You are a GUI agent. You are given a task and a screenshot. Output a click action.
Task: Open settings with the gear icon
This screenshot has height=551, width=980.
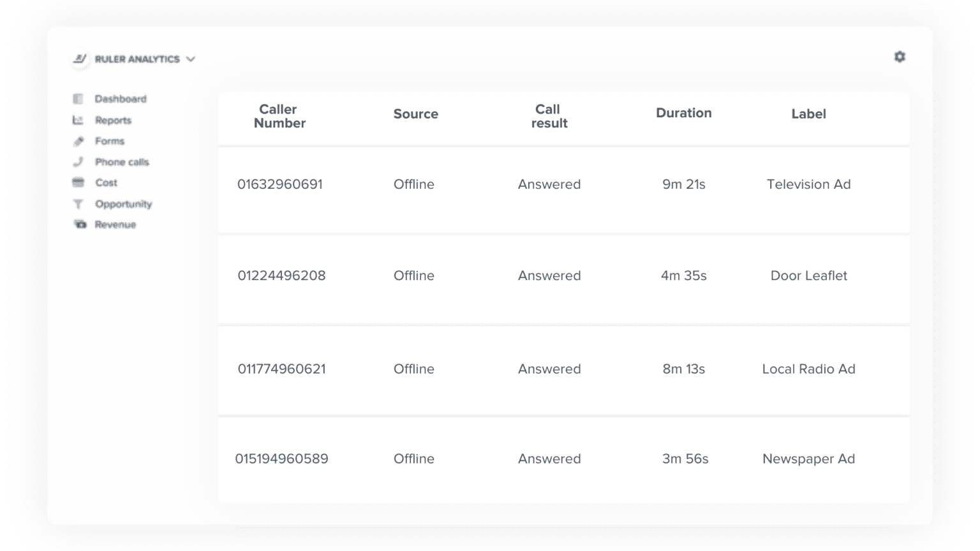[900, 57]
